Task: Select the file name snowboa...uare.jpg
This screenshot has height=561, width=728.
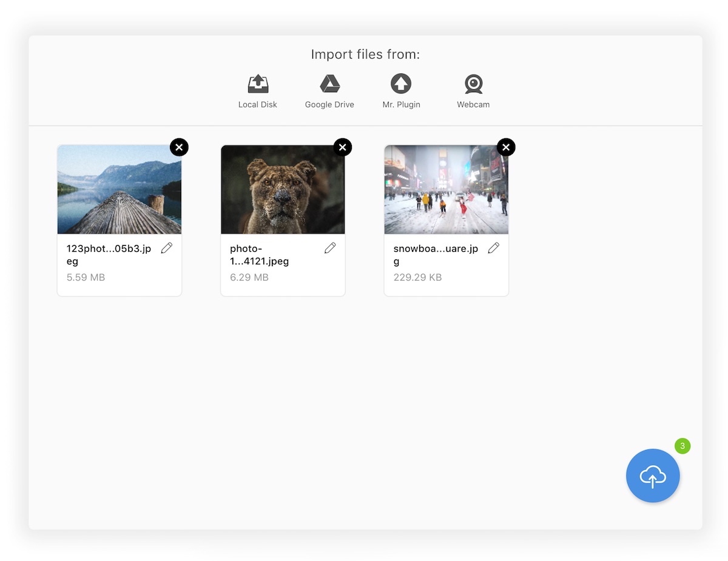Action: (x=436, y=255)
